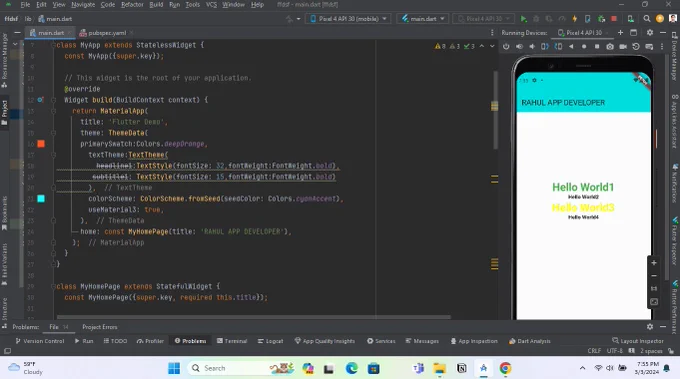Switch to the Project Errors tab
This screenshot has height=379, width=680.
tap(100, 327)
